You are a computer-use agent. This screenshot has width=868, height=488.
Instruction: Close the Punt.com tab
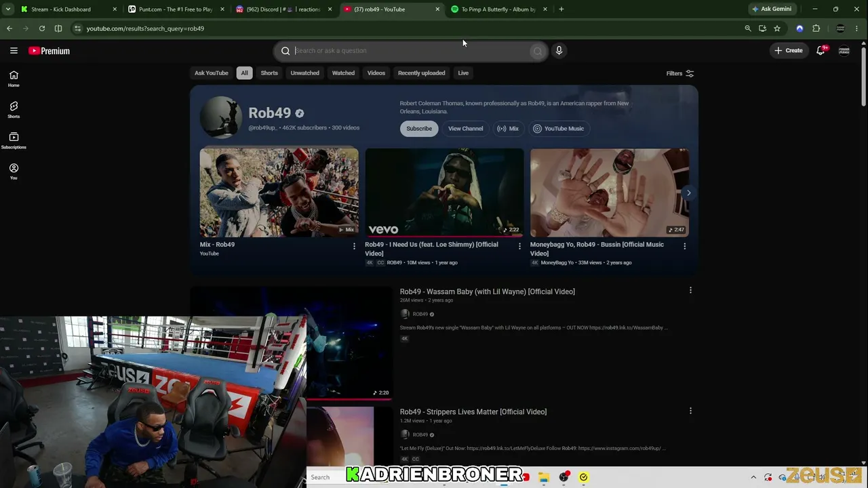(x=222, y=9)
